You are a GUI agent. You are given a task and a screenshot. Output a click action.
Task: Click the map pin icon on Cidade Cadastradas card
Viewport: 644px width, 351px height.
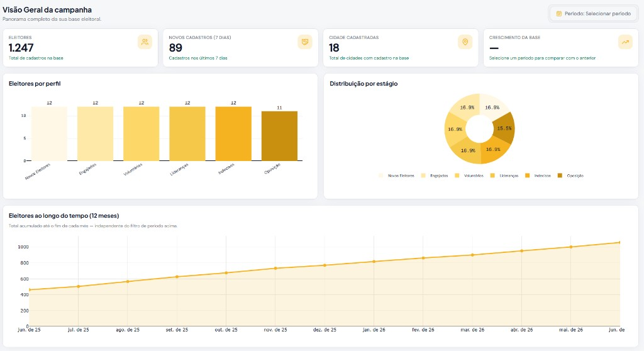pyautogui.click(x=465, y=42)
